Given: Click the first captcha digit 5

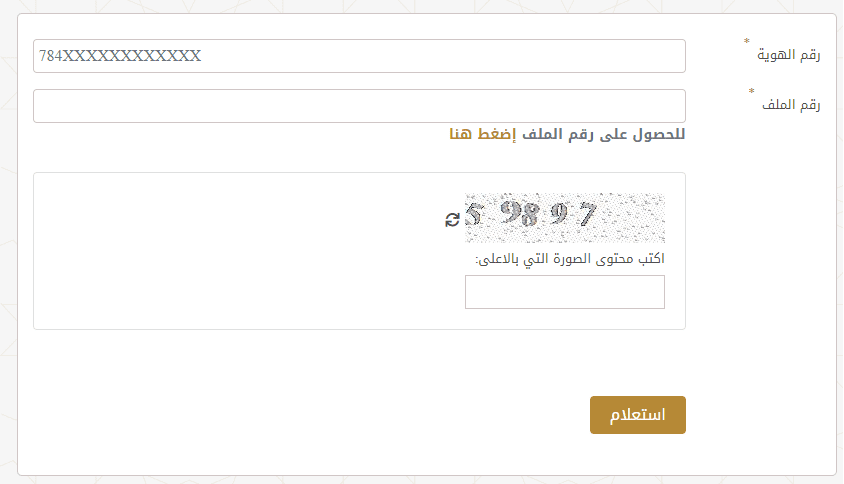Looking at the screenshot, I should tap(476, 215).
